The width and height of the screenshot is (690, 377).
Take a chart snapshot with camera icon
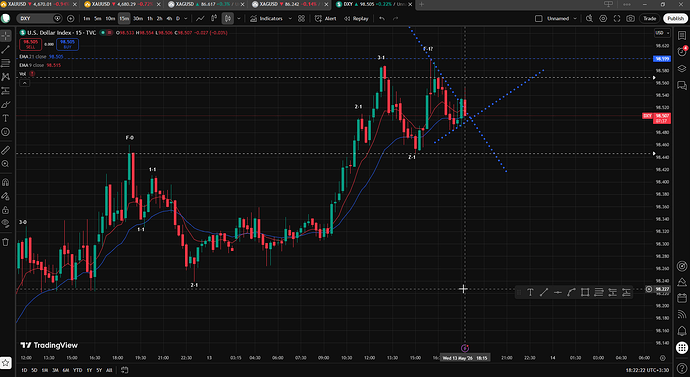(631, 18)
